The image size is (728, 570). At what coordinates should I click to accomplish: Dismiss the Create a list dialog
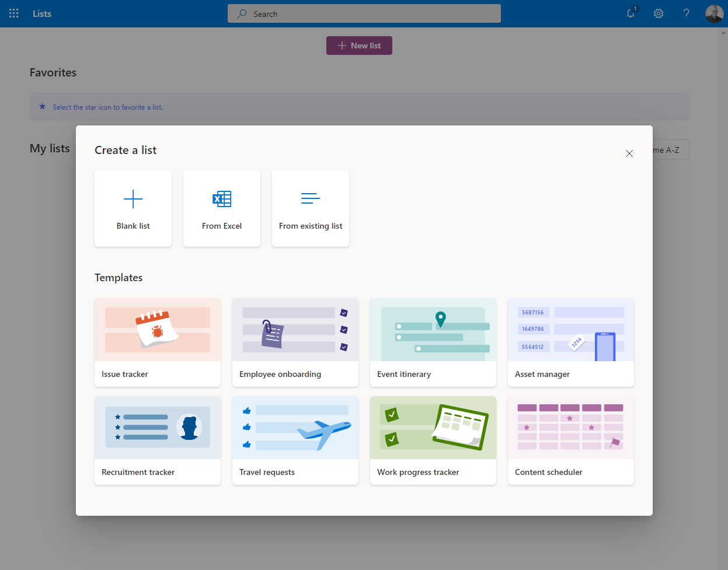click(629, 153)
